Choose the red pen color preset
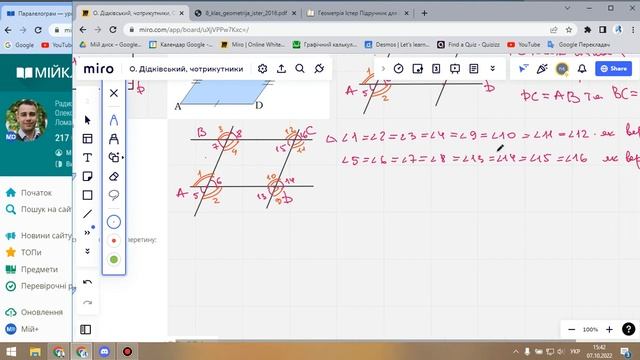 (x=114, y=241)
